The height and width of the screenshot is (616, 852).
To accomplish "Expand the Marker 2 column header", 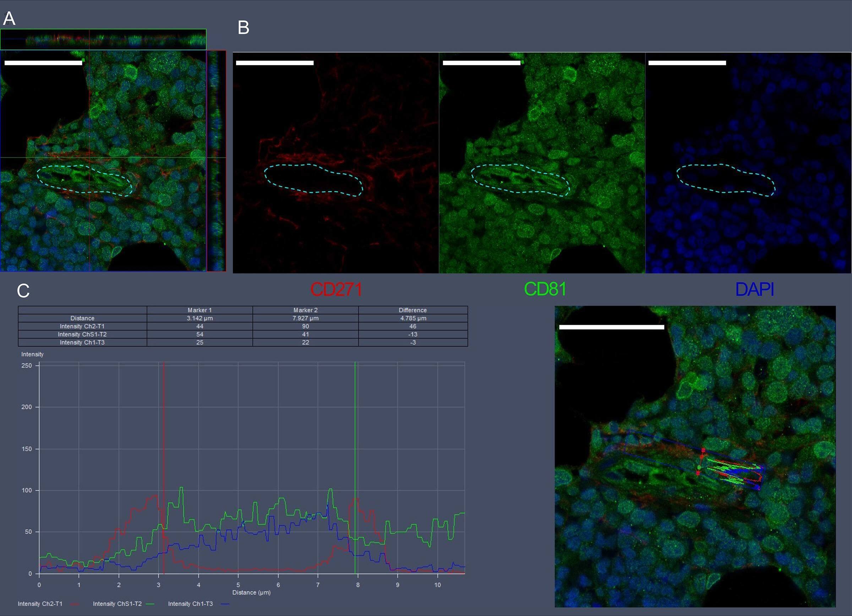I will tap(305, 310).
